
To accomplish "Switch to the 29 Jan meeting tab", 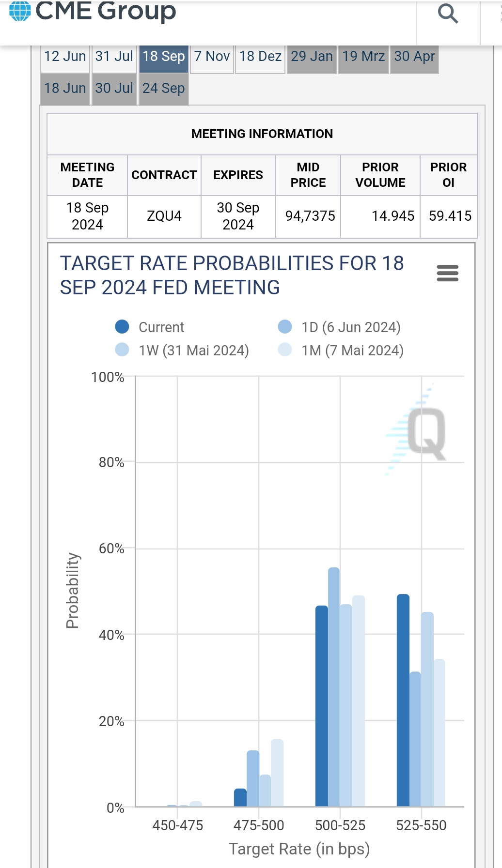I will point(312,57).
